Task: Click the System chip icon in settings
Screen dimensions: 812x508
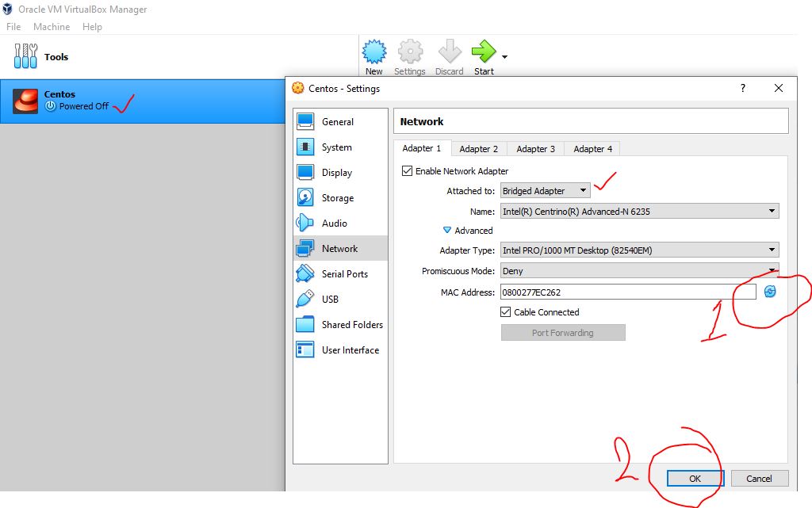Action: 305,147
